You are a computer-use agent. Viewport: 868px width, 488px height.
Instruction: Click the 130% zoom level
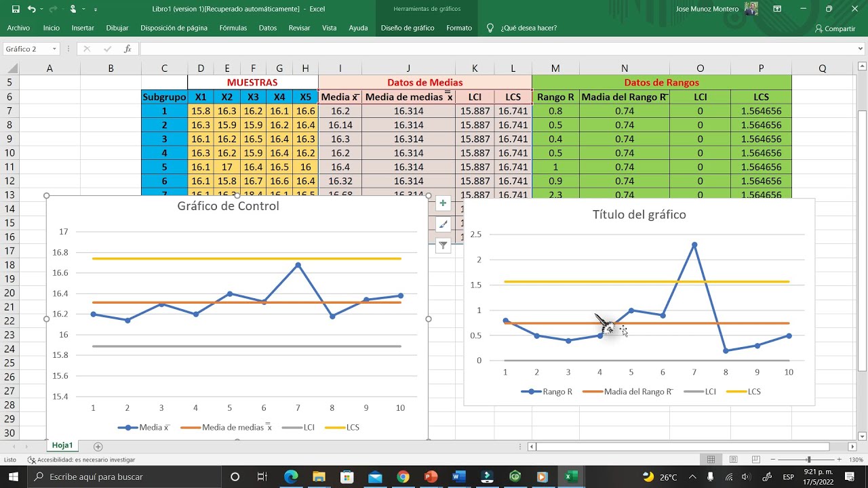[855, 460]
